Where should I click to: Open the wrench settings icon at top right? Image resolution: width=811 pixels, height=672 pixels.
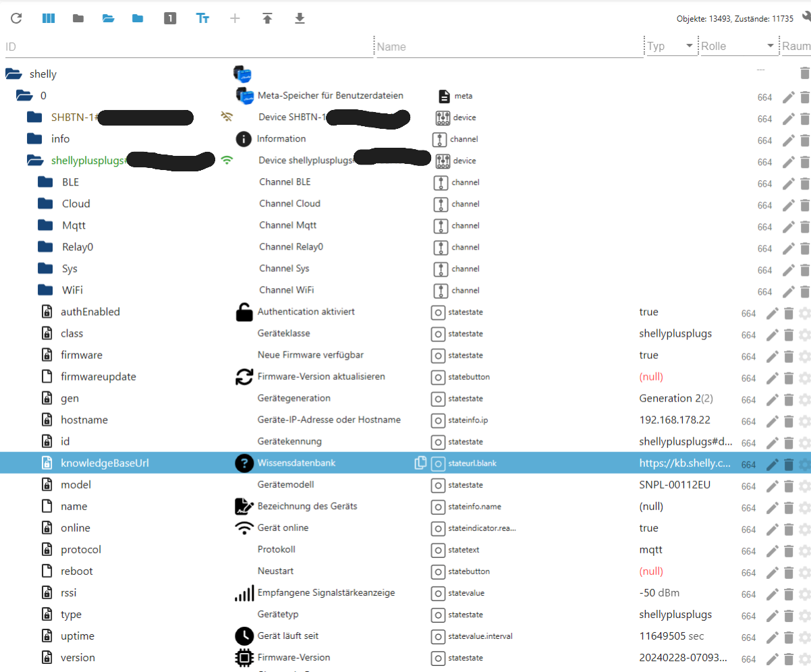(x=805, y=18)
